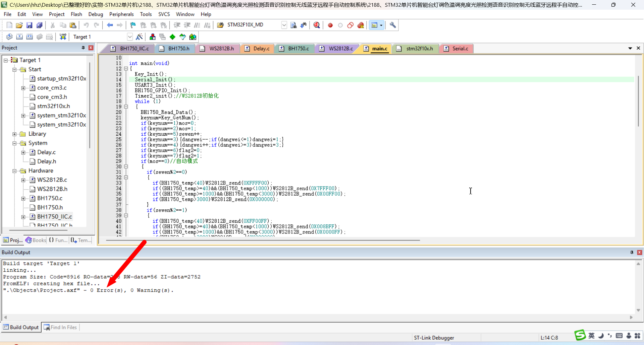
Task: Click the Sogou input method S icon
Action: point(580,335)
